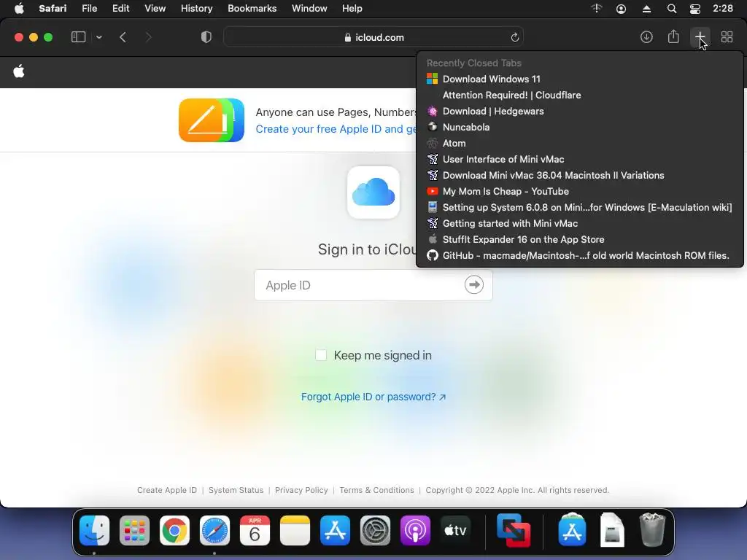Viewport: 747px width, 560px height.
Task: Click the Safari compass Dock icon
Action: click(214, 531)
